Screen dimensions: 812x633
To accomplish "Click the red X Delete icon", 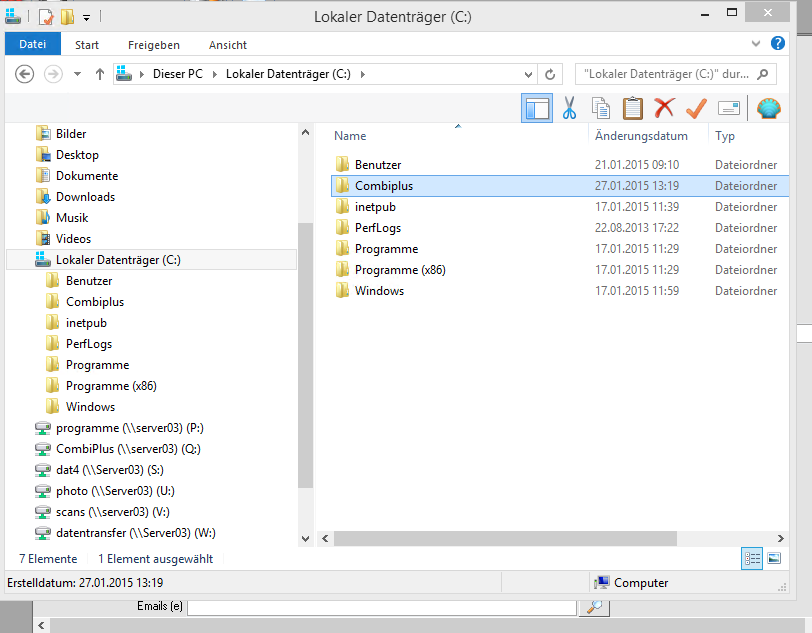I will coord(664,108).
